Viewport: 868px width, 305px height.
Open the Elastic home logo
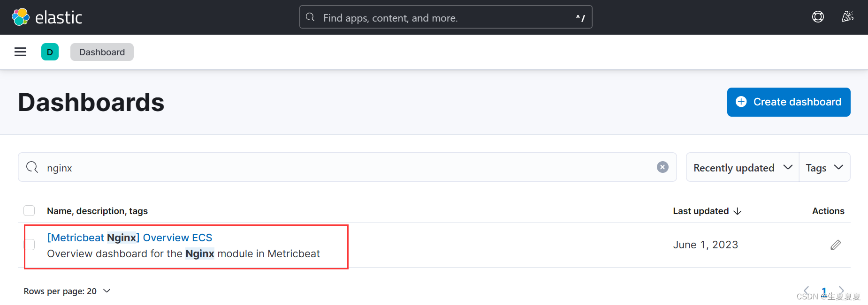[x=47, y=17]
